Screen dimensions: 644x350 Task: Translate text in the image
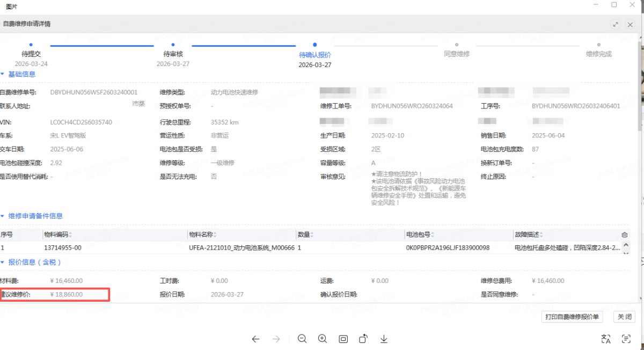pyautogui.click(x=606, y=339)
